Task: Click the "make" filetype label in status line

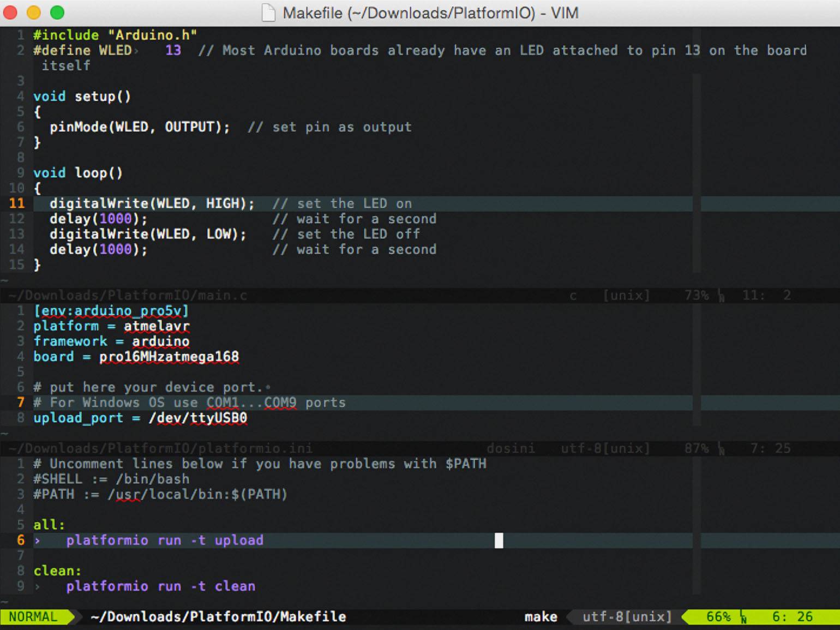Action: click(x=541, y=617)
